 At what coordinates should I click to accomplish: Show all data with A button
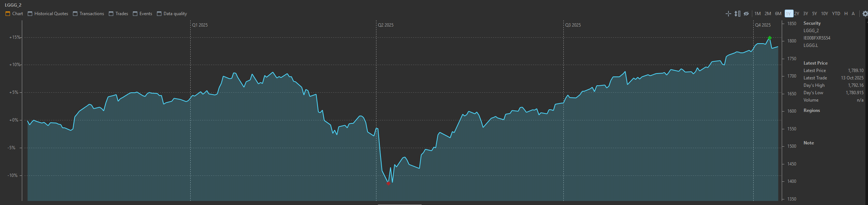(853, 14)
